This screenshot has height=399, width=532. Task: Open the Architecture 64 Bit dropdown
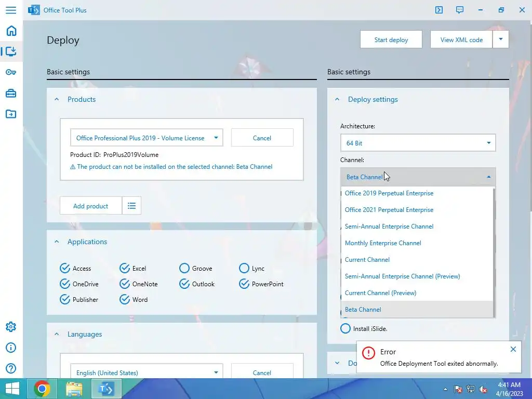coord(418,143)
